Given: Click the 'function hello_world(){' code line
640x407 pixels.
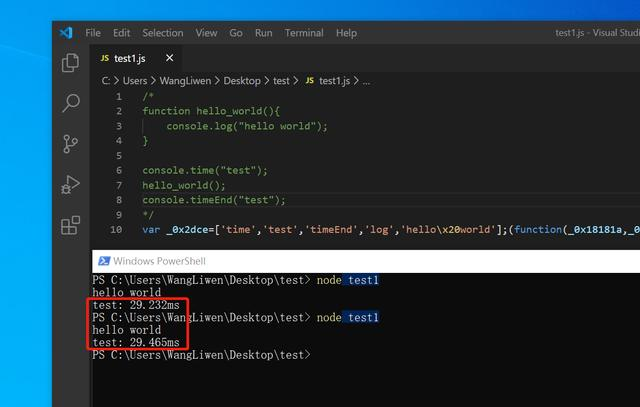Looking at the screenshot, I should click(x=211, y=111).
